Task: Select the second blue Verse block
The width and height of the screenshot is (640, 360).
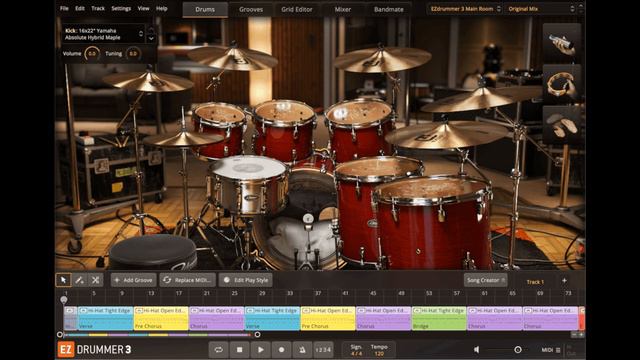Action: click(272, 318)
